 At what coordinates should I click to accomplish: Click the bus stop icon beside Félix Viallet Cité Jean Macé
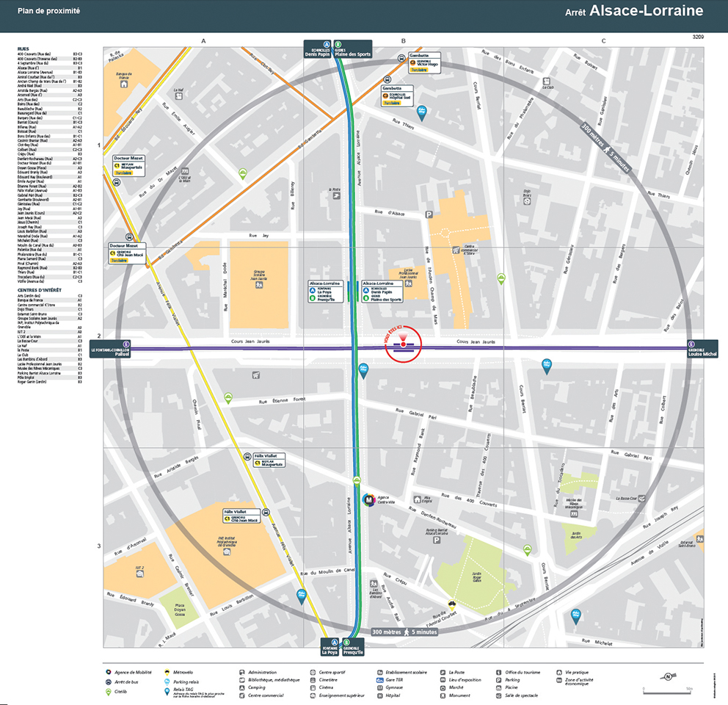coord(266,512)
